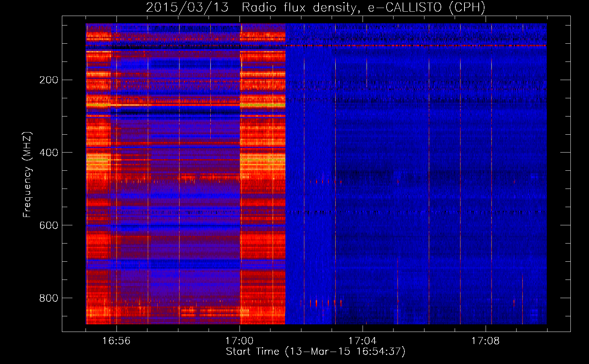Click the 16:56 time tick label
The height and width of the screenshot is (364, 589).
tap(116, 341)
